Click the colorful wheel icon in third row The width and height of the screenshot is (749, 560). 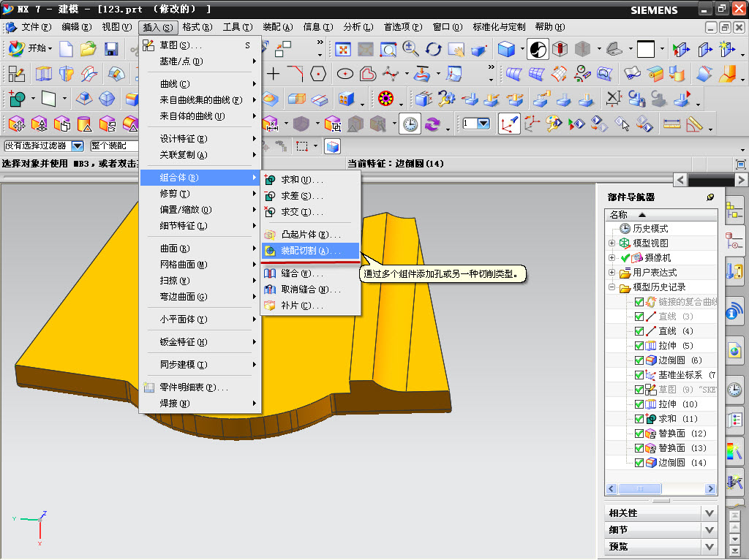click(385, 99)
